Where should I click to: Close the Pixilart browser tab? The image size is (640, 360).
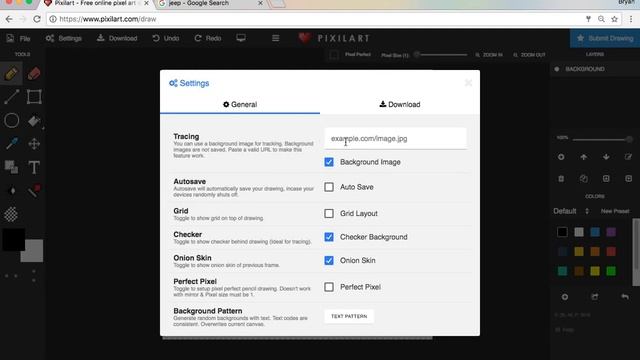pos(146,3)
